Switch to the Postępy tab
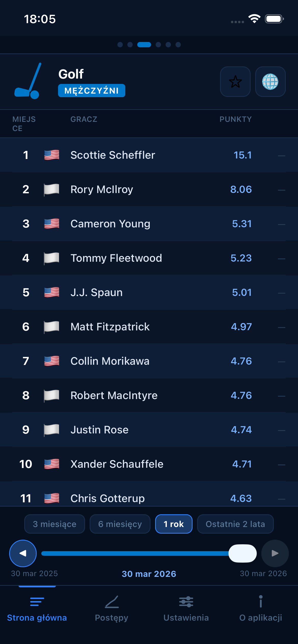The width and height of the screenshot is (298, 644). click(112, 610)
